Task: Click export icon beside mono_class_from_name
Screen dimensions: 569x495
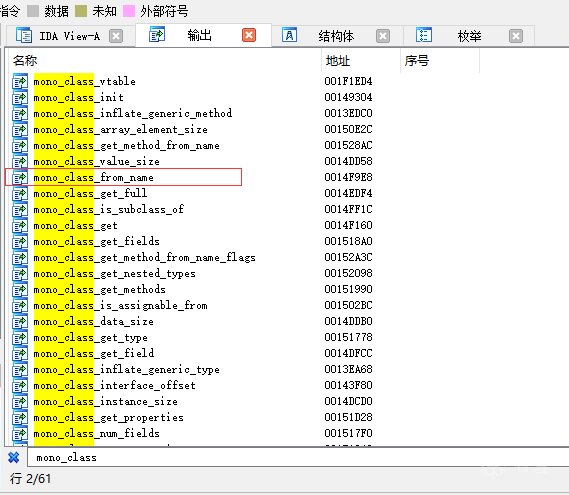Action: tap(20, 177)
